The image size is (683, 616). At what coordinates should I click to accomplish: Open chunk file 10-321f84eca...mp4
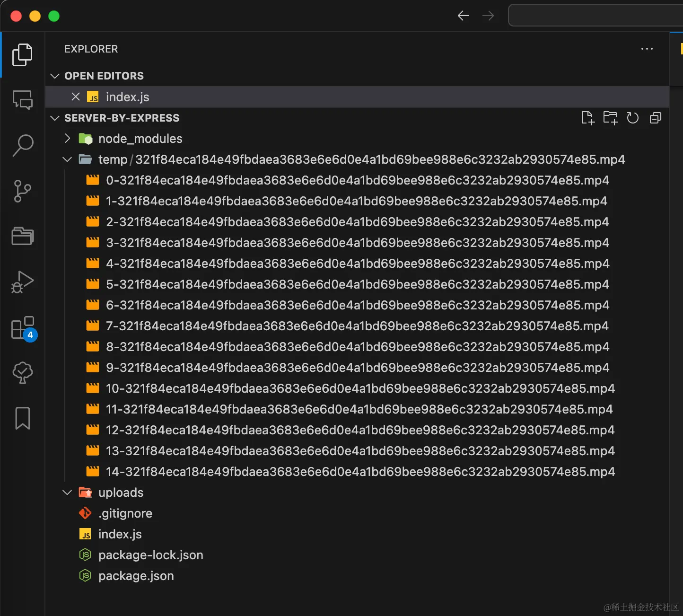(x=357, y=388)
